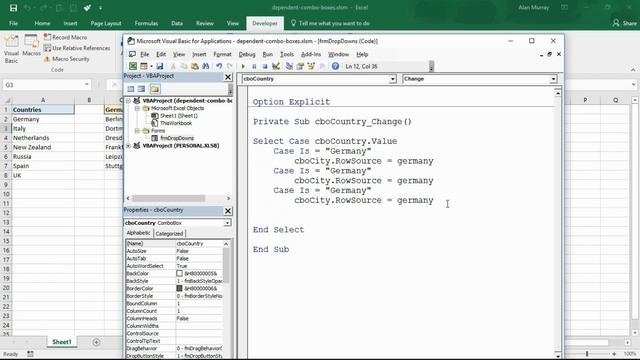
Task: Save the VBA project via floppy icon
Action: click(160, 66)
